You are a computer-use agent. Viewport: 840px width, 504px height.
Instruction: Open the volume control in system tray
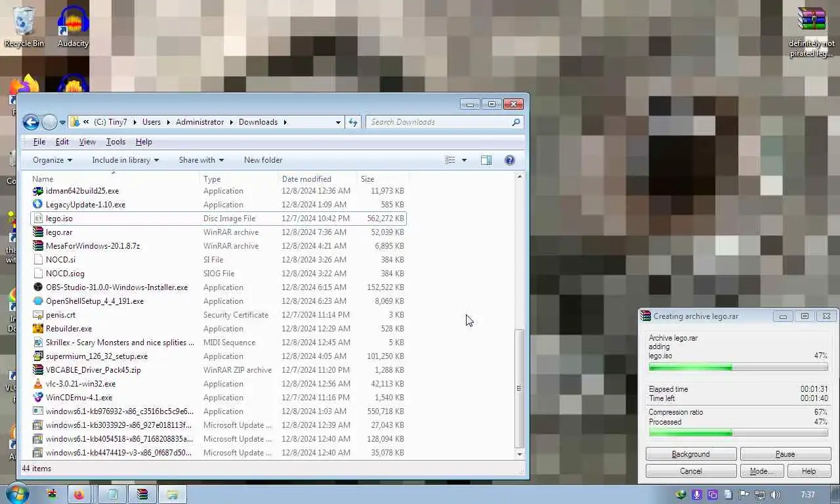775,495
